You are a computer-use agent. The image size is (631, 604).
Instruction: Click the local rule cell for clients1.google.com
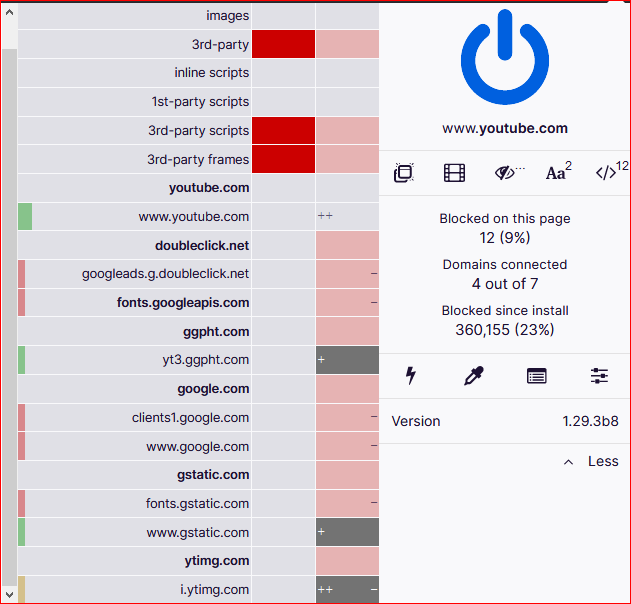347,417
